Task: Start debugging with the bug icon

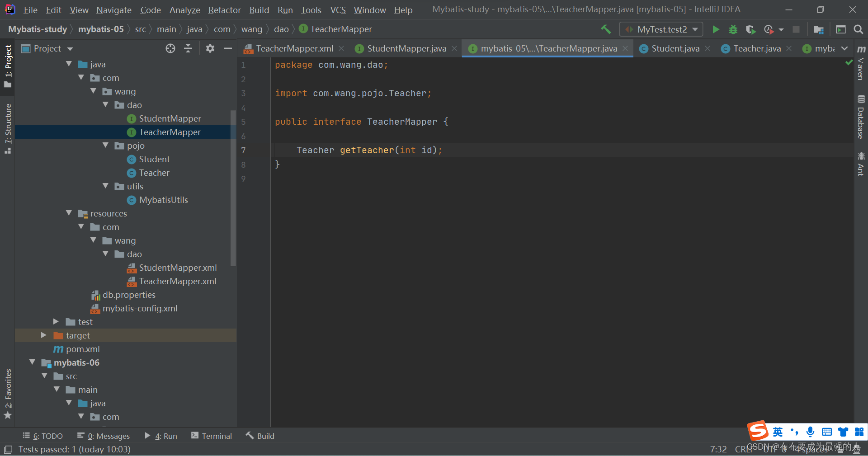Action: [733, 29]
